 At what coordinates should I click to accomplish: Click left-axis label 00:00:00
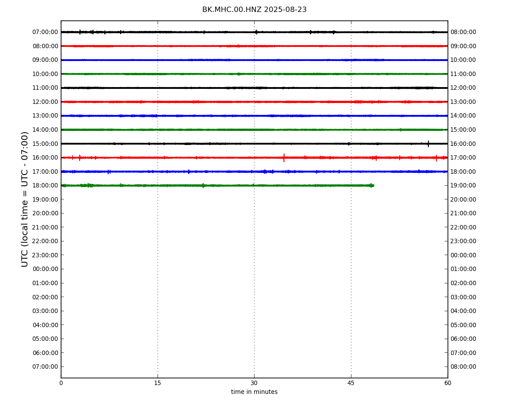pyautogui.click(x=45, y=269)
